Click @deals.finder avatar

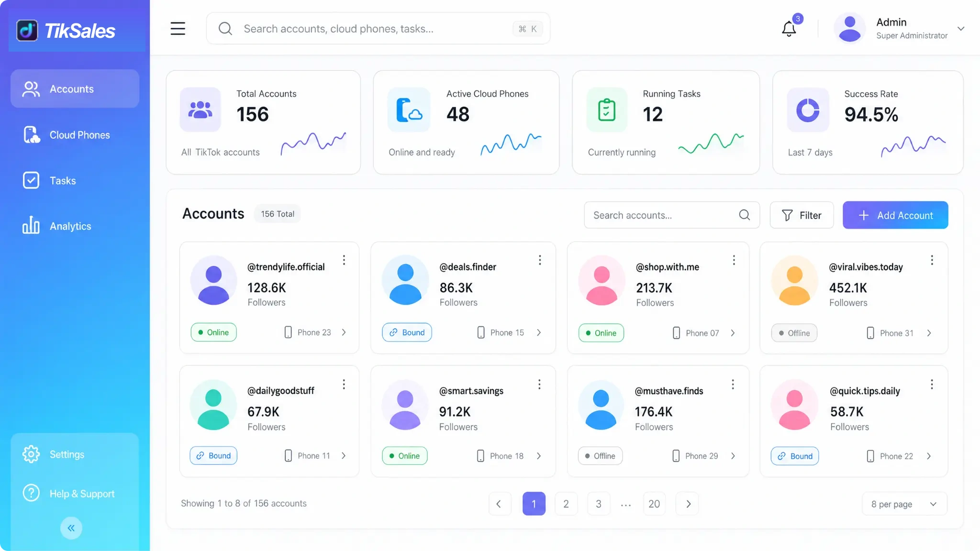[405, 281]
